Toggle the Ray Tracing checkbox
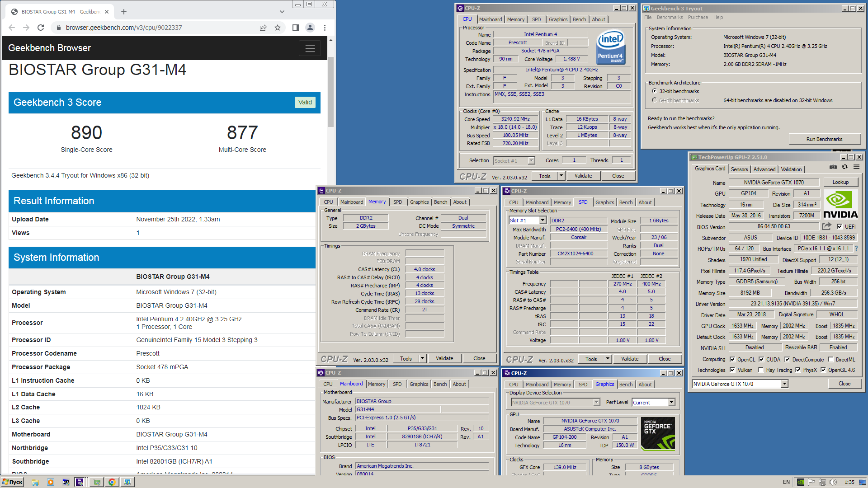Viewport: 868px width, 488px height. pyautogui.click(x=761, y=370)
